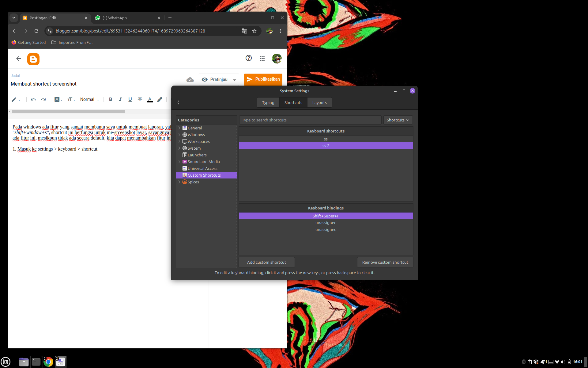Bookmark this page with star icon
Viewport: 588px width, 368px height.
(254, 31)
